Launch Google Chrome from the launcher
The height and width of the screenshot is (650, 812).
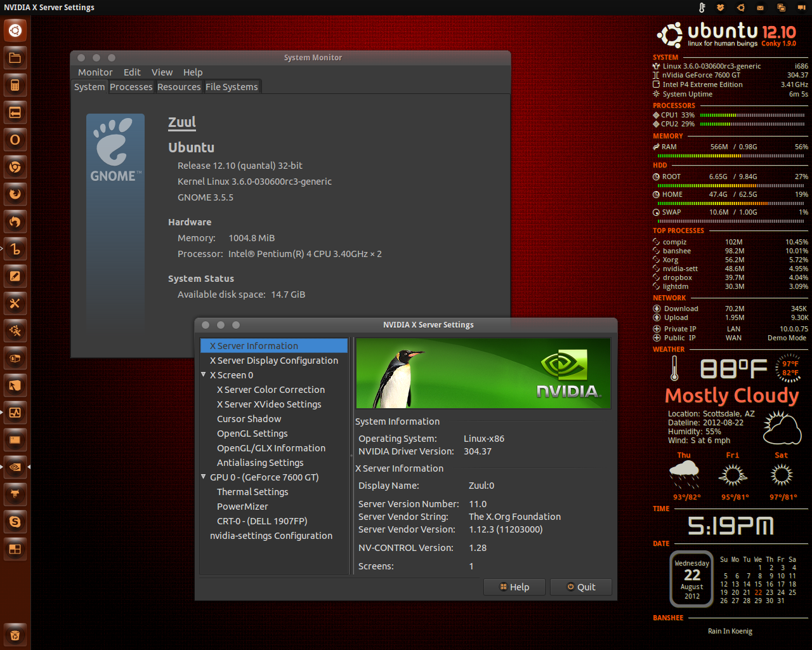pyautogui.click(x=15, y=167)
